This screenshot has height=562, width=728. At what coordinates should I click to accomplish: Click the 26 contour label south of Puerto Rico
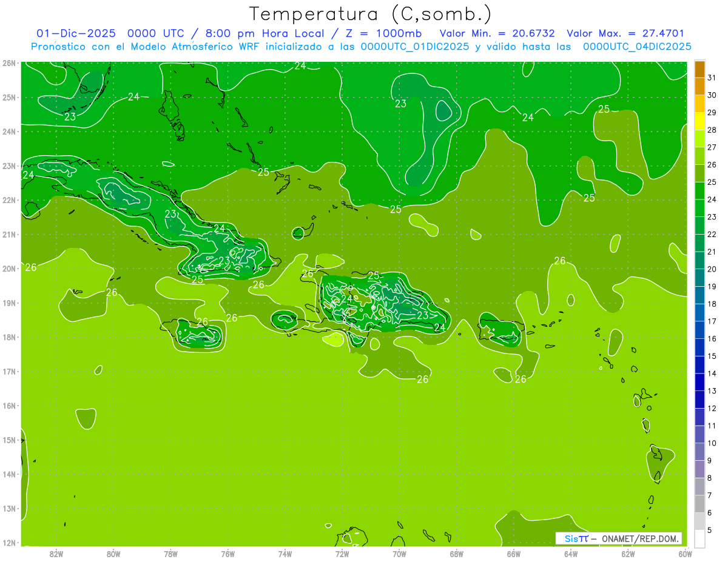521,379
